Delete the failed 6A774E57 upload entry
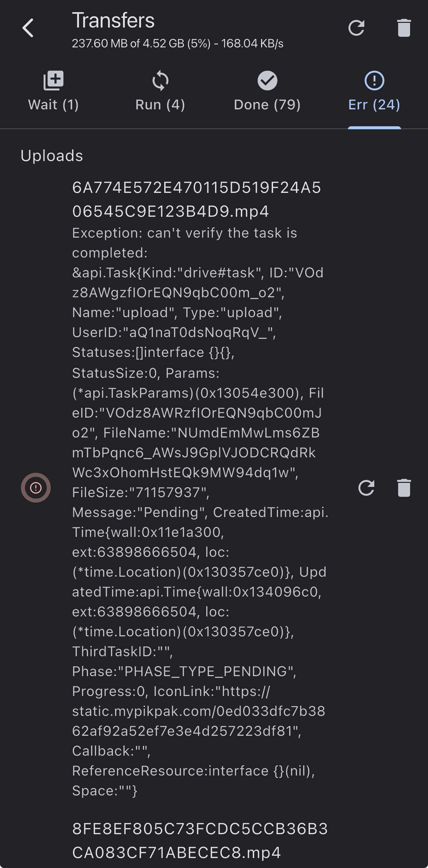Screen dimensions: 428x868 click(404, 488)
